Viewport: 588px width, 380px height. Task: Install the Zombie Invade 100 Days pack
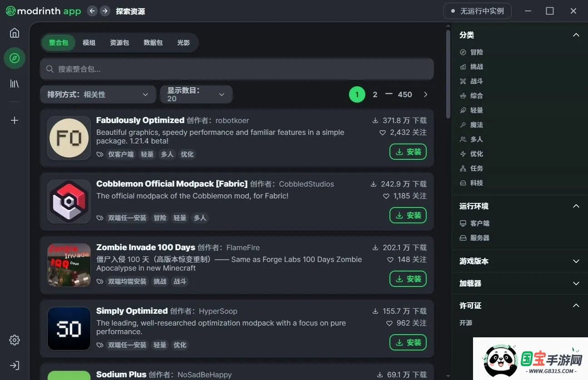point(408,279)
